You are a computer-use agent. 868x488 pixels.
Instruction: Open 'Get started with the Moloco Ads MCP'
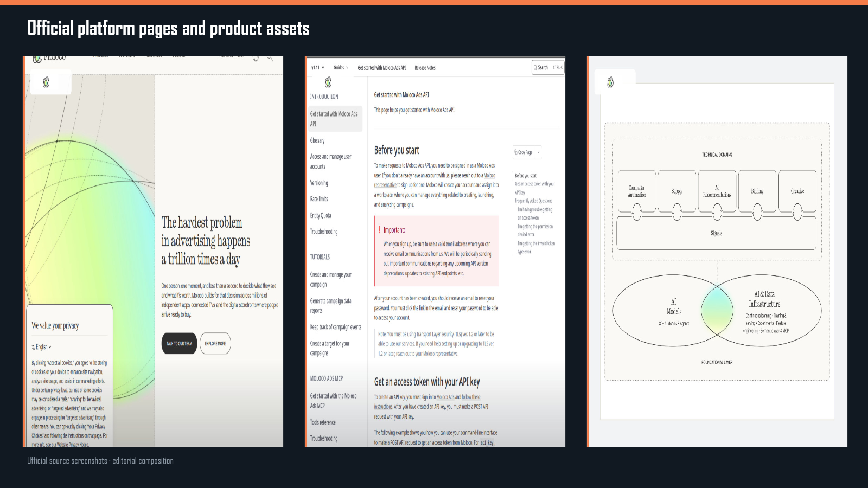click(334, 401)
